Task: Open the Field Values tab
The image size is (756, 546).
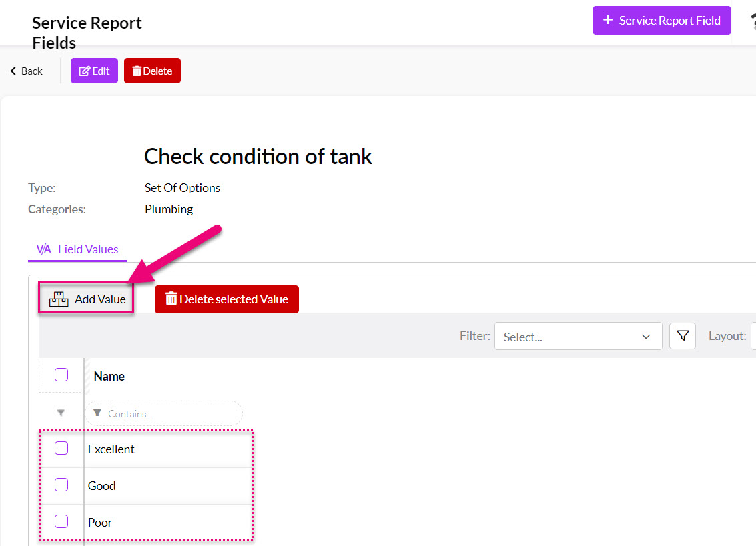Action: (77, 249)
